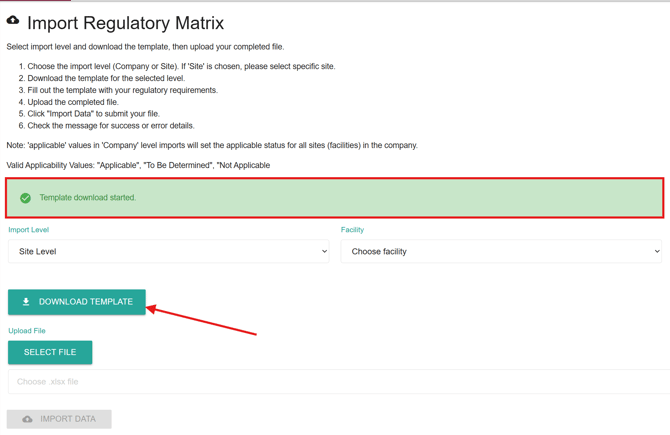Screen dimensions: 670x435
Task: Click the chevron arrow of Import Level select
Action: click(x=324, y=252)
